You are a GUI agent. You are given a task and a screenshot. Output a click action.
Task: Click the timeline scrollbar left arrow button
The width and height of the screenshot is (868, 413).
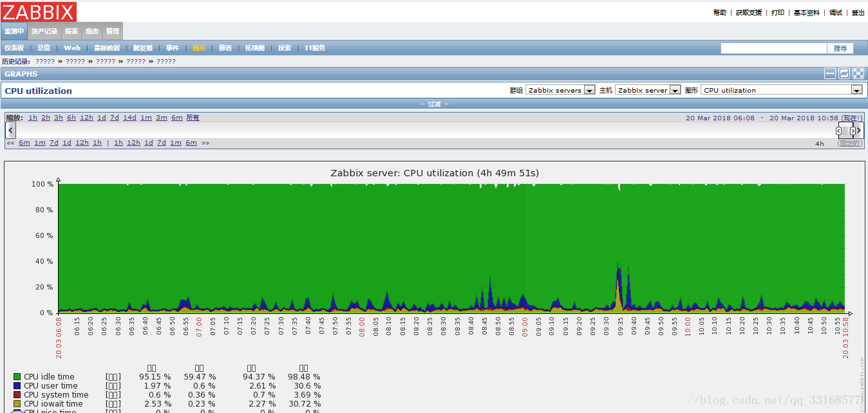[10, 131]
